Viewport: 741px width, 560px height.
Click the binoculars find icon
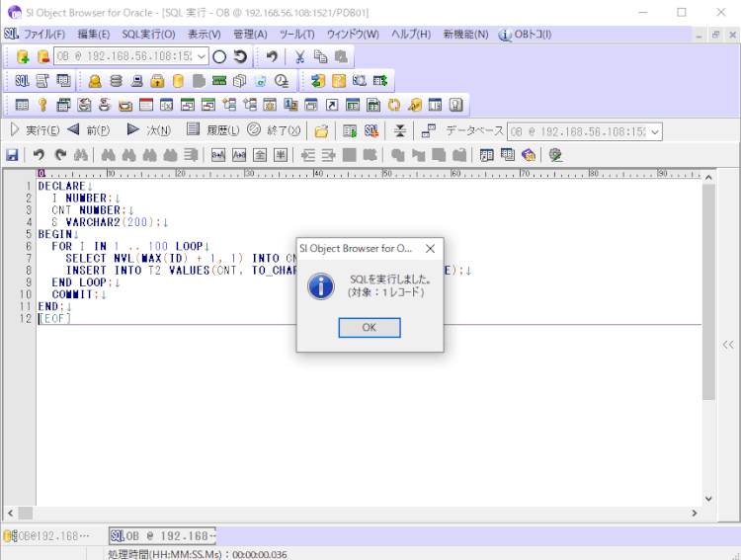81,154
